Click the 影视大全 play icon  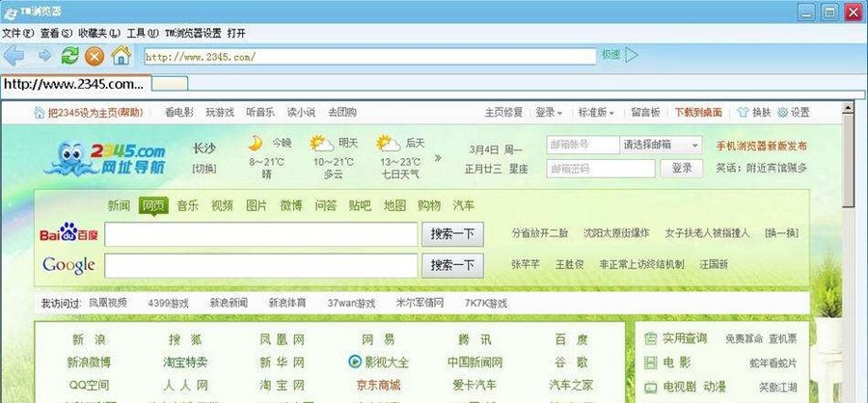(x=354, y=363)
